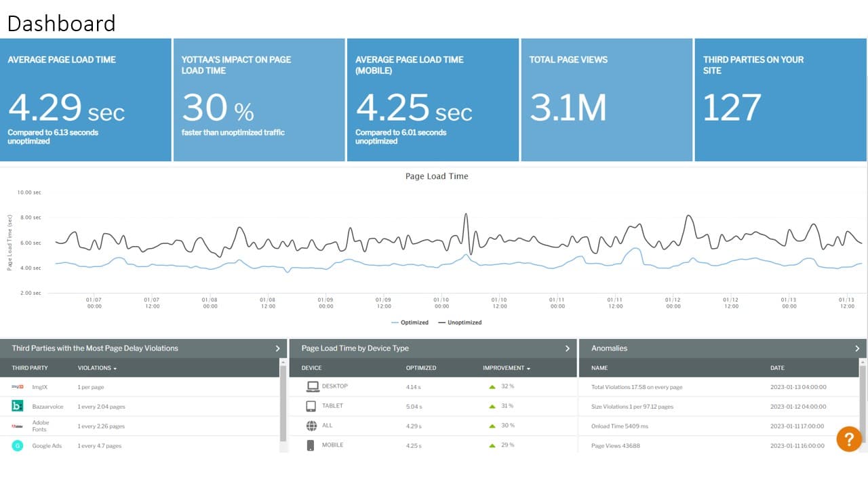This screenshot has width=868, height=488.
Task: Sort by the Improvement column header
Action: click(506, 368)
